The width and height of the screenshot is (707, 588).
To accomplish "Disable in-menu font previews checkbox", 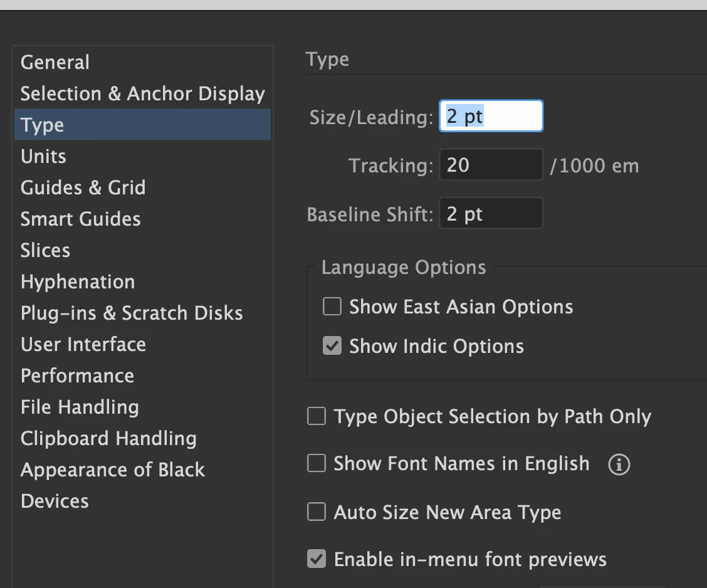I will point(317,559).
